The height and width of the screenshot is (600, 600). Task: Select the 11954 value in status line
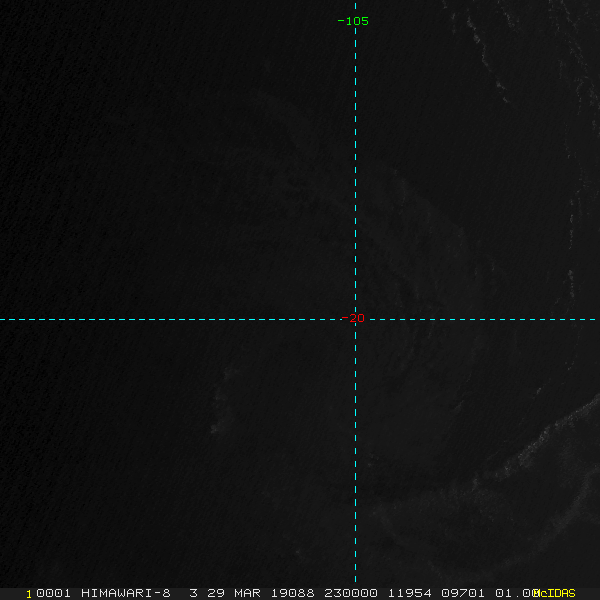[x=410, y=593]
